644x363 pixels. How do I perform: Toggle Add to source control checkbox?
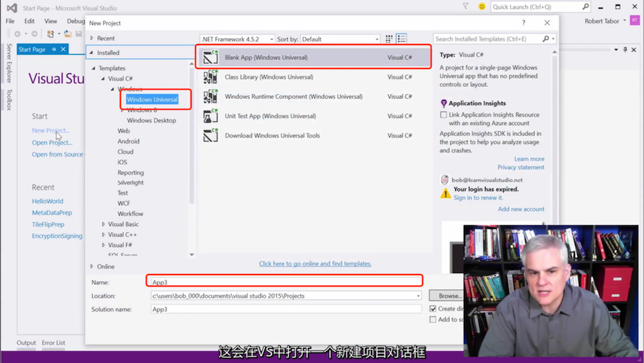[433, 319]
